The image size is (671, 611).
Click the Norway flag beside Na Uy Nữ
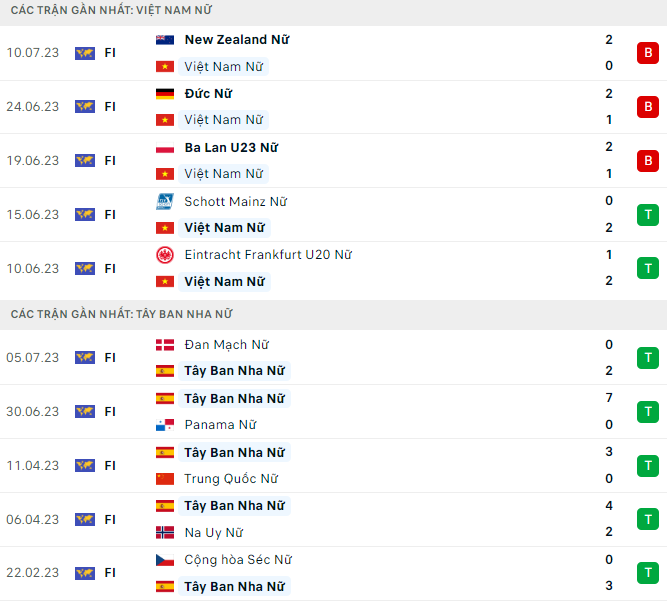coord(165,533)
